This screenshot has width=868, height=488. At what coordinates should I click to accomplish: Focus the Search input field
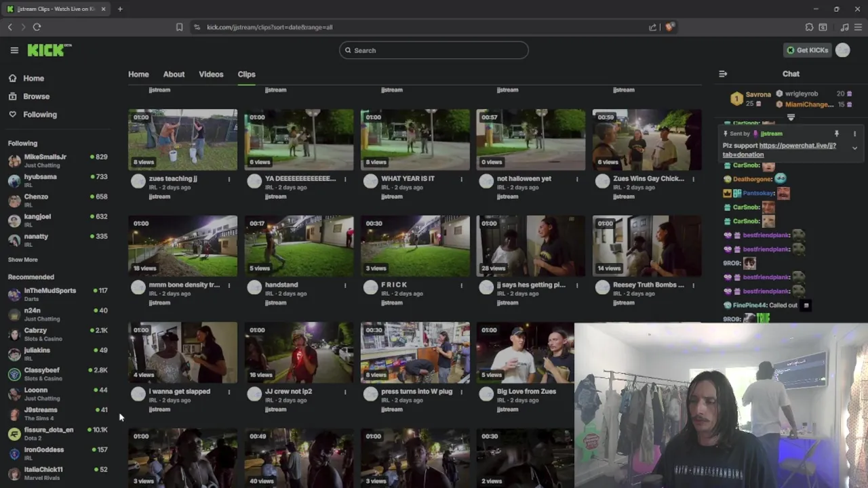[x=434, y=50]
